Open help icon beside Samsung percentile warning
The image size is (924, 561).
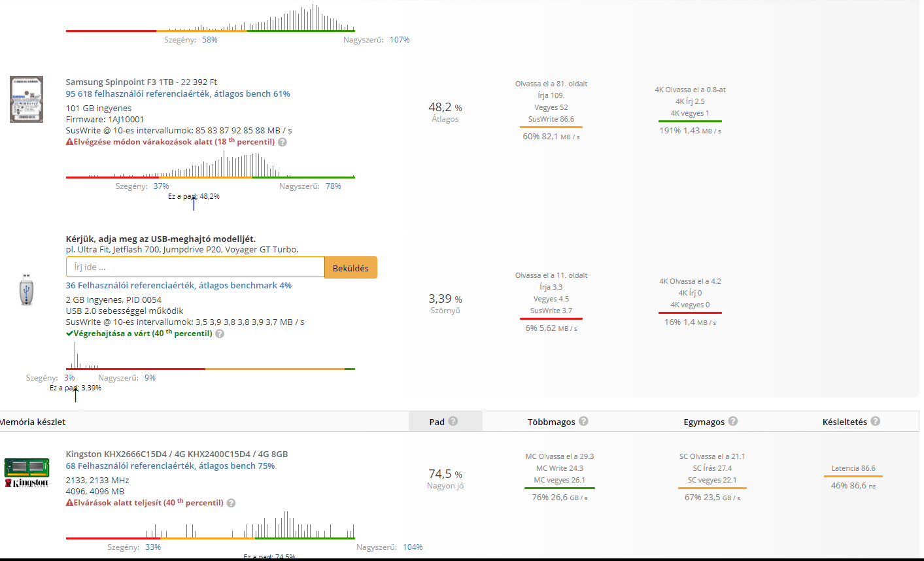(x=282, y=142)
